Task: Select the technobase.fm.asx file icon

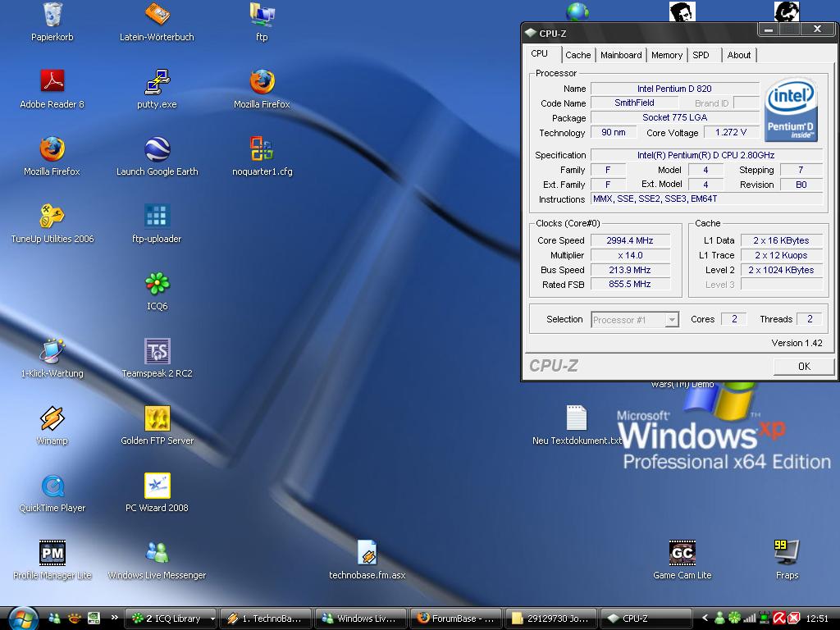Action: (367, 553)
